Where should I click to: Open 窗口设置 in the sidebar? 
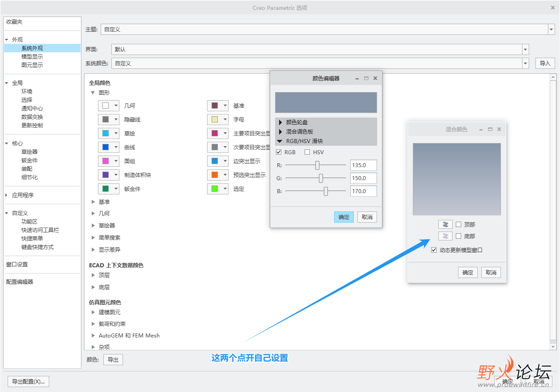click(x=17, y=265)
